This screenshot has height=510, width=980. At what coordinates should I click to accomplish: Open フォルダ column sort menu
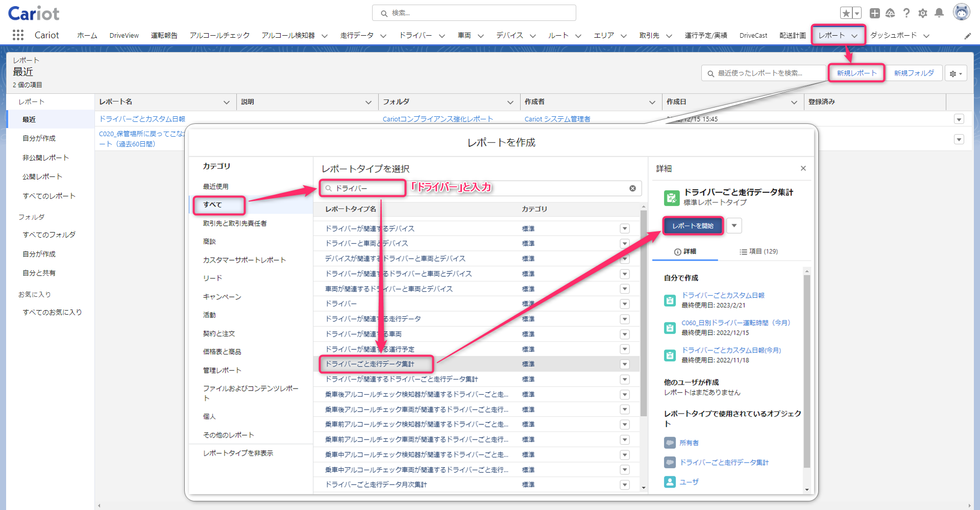pos(510,103)
